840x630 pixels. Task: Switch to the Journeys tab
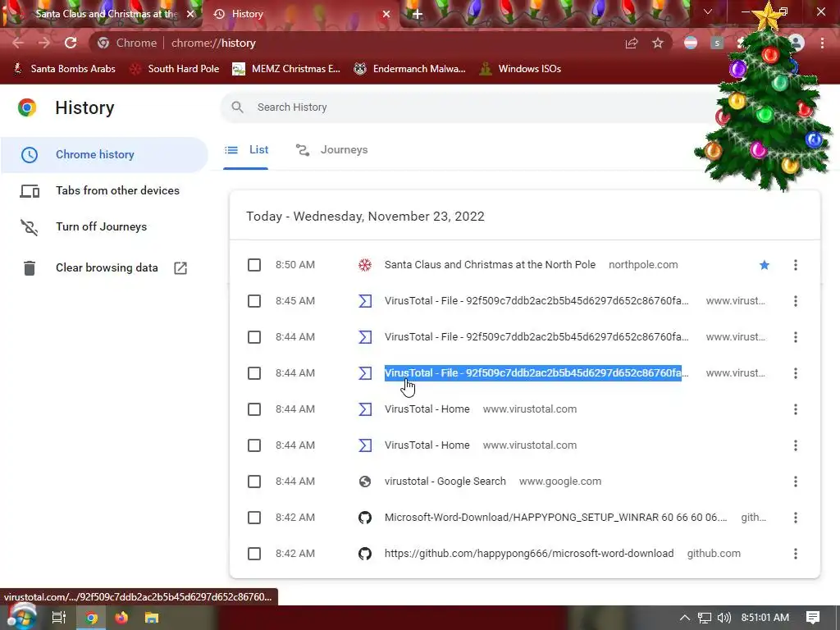[332, 150]
